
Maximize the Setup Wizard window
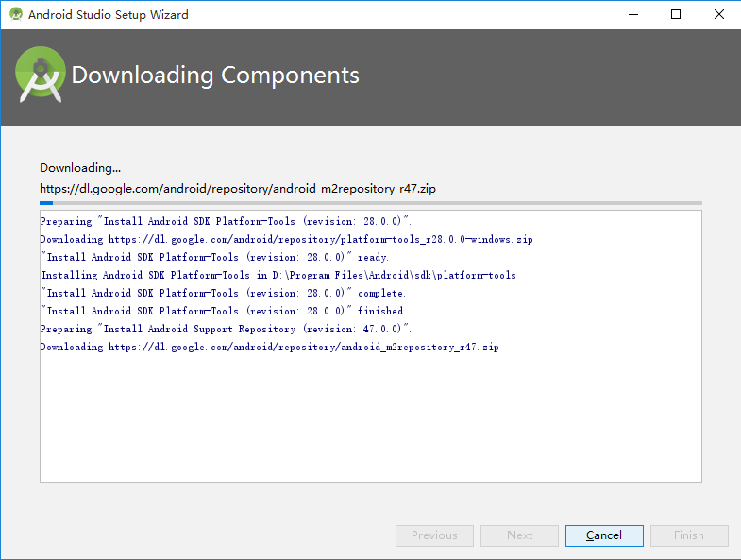[676, 14]
